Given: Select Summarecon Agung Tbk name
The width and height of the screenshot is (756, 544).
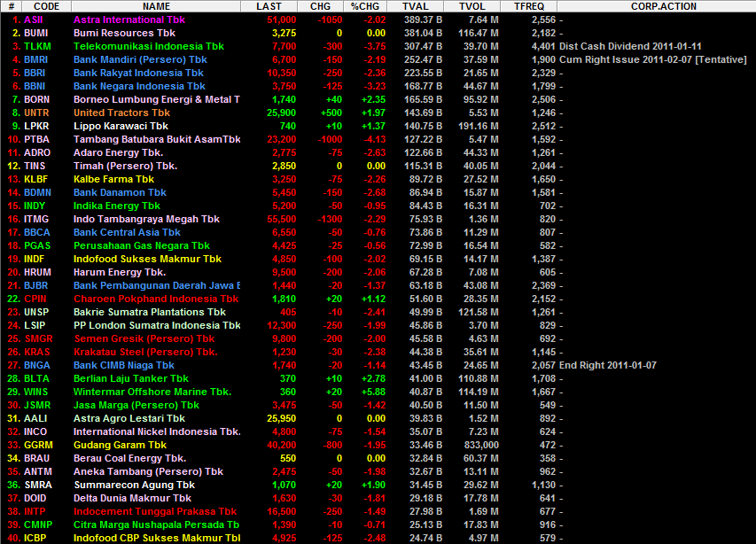Looking at the screenshot, I should (x=134, y=485).
